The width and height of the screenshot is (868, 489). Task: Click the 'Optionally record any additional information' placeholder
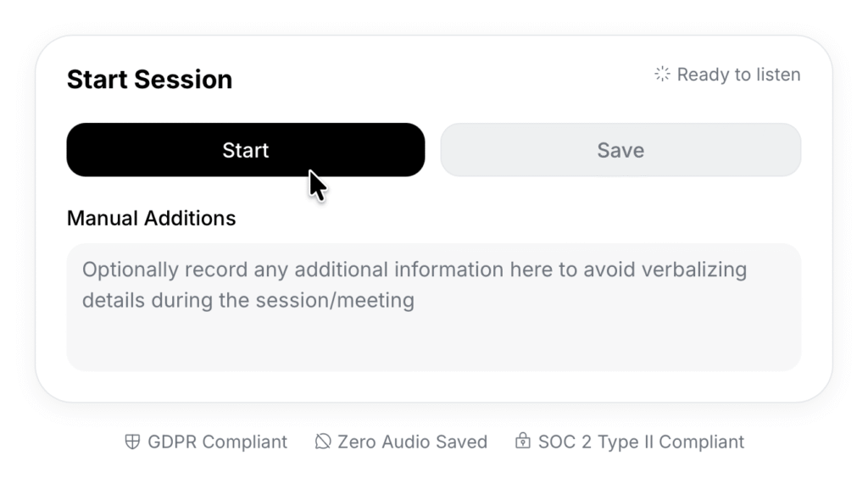[414, 270]
